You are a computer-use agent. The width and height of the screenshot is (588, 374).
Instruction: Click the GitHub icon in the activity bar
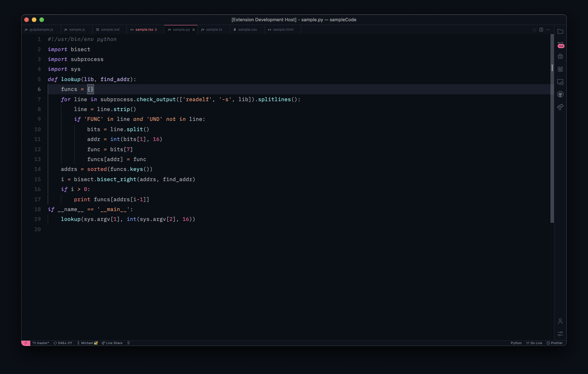(560, 94)
